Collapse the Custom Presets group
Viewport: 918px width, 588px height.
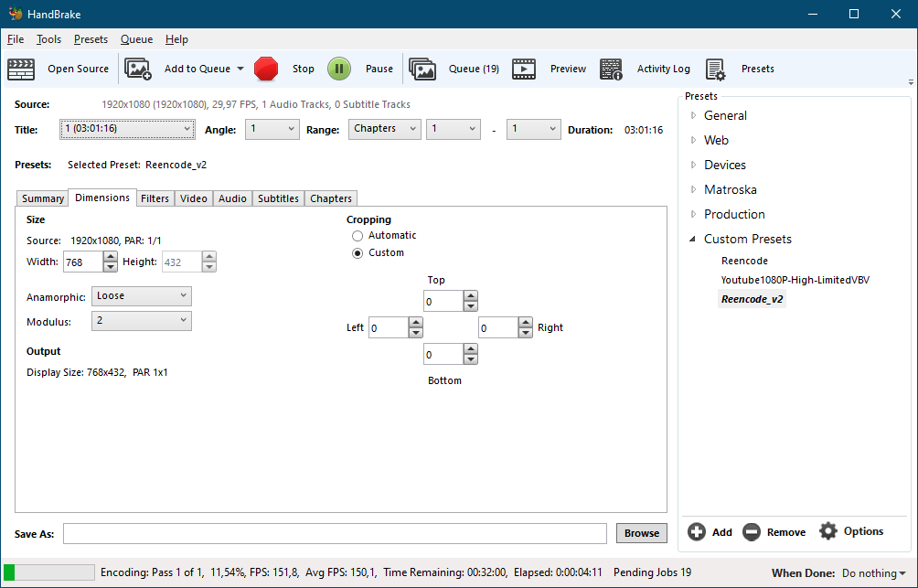(693, 239)
